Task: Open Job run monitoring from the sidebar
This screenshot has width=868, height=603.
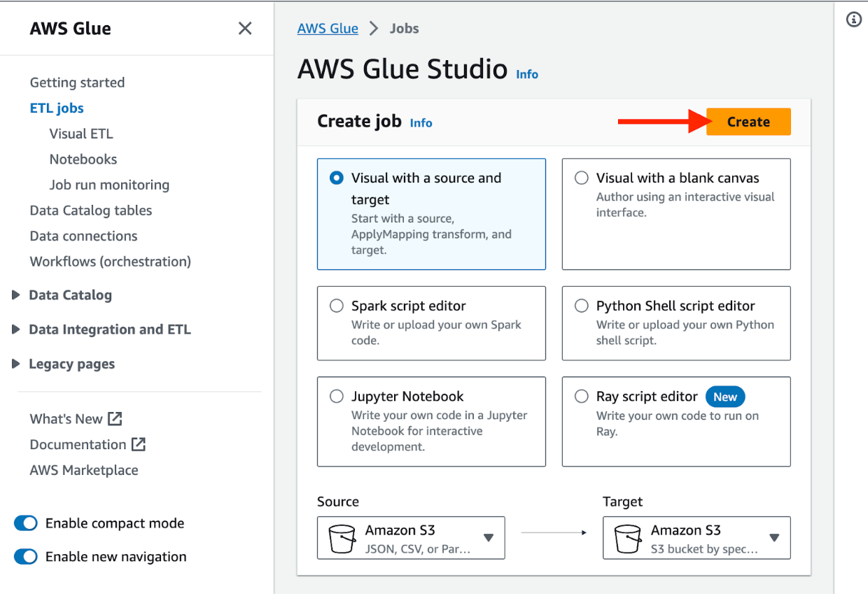Action: tap(108, 185)
